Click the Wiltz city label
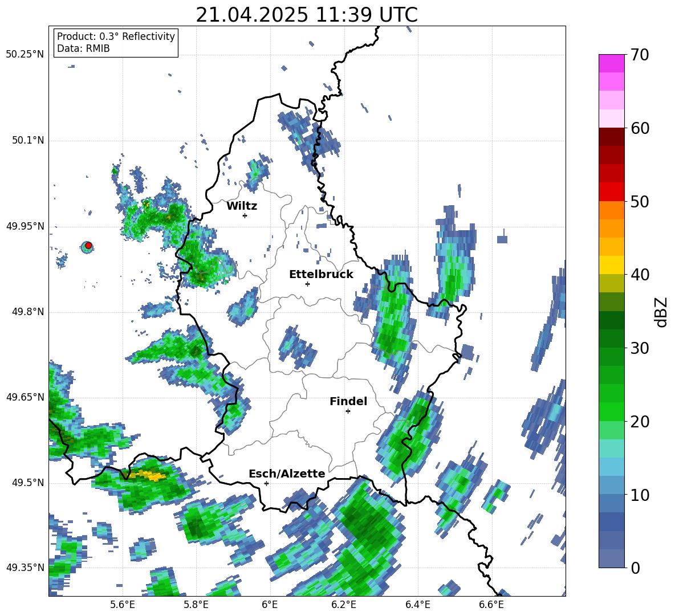 pyautogui.click(x=242, y=206)
